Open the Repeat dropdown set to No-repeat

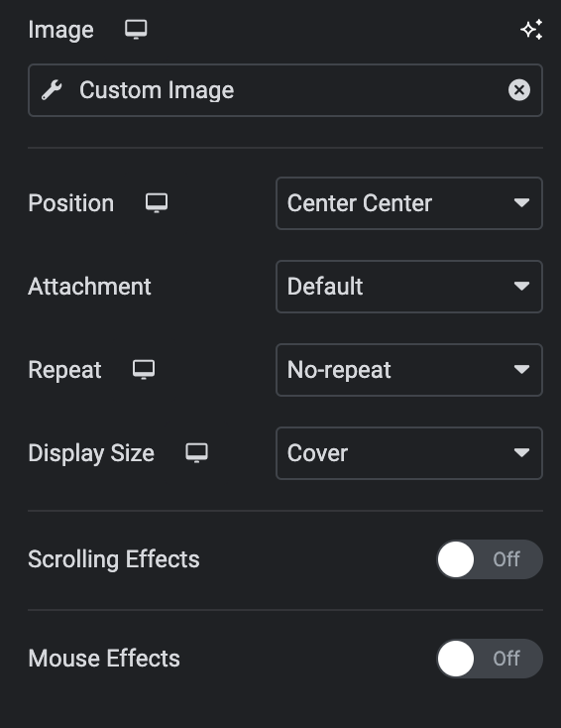pyautogui.click(x=409, y=370)
